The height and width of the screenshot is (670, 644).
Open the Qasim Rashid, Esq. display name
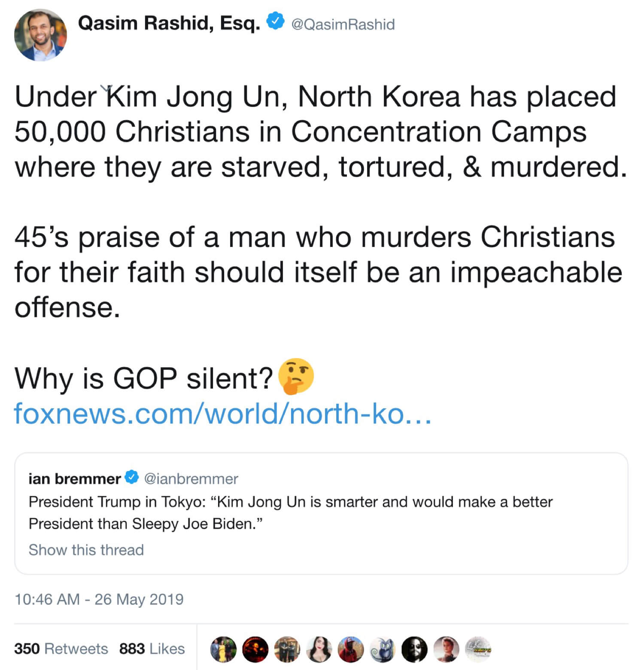pyautogui.click(x=169, y=23)
